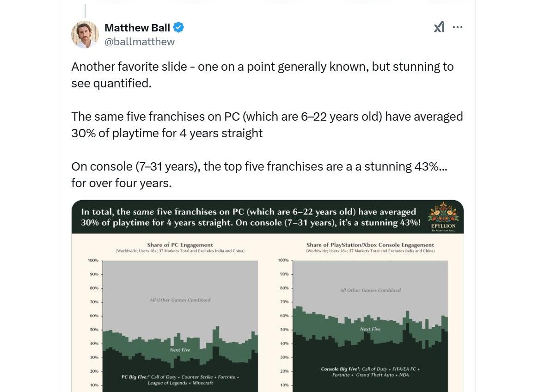Viewport: 551px width, 392px height.
Task: Click the verified badge to toggle its info popup
Action: click(179, 27)
